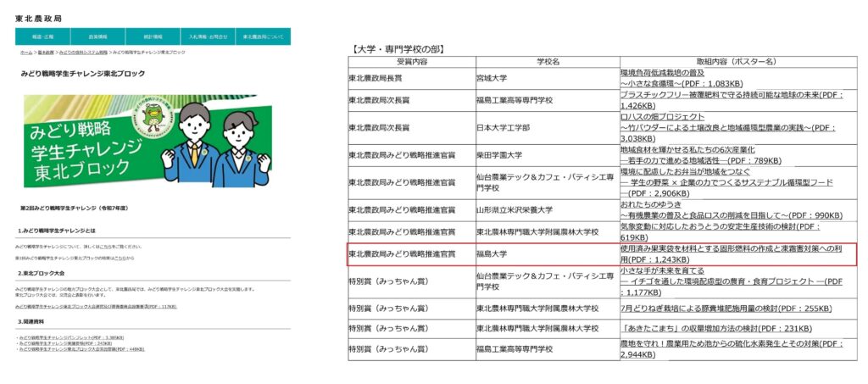Click the みどりの食料システム戦略 breadcrumb link
Image resolution: width=868 pixels, height=384 pixels.
coord(83,53)
